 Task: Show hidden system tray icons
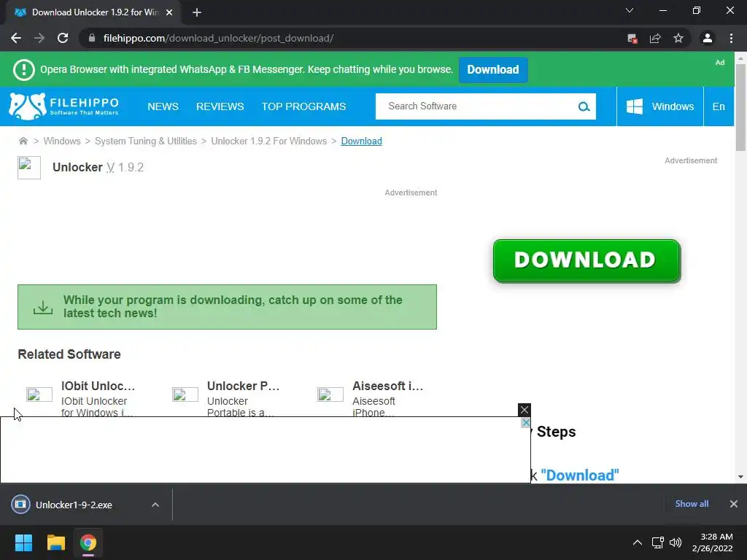tap(637, 542)
